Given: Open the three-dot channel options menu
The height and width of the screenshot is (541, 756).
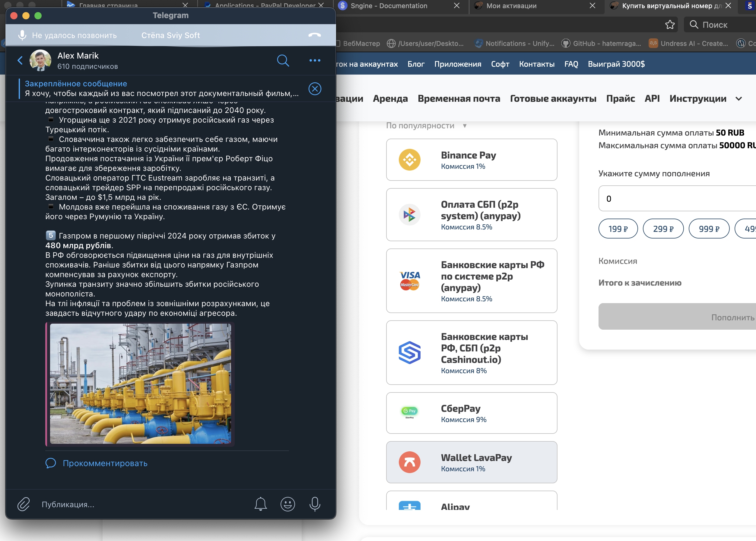Looking at the screenshot, I should click(x=315, y=61).
